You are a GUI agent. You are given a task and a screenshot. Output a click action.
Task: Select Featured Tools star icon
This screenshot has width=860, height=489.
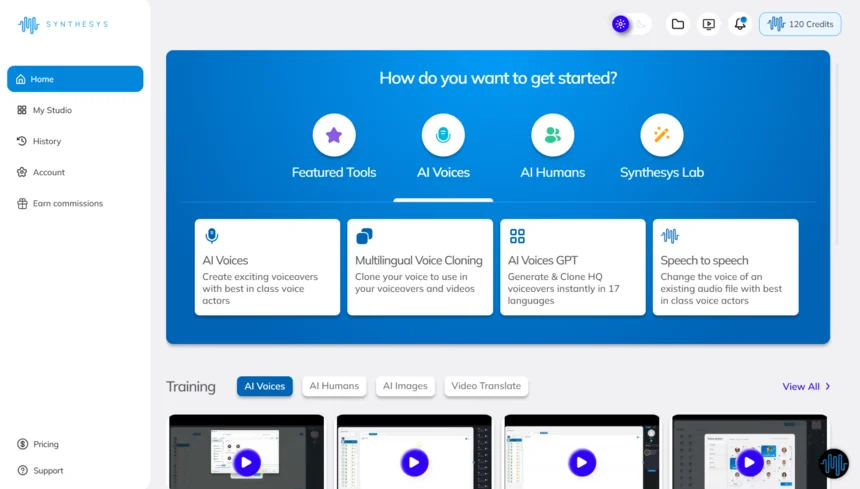334,135
